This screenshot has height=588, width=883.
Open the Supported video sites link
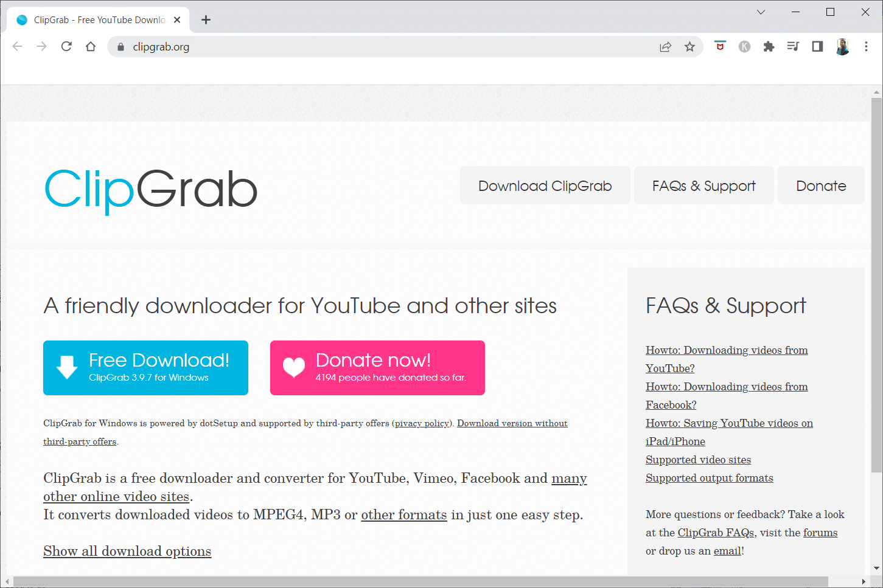click(698, 460)
